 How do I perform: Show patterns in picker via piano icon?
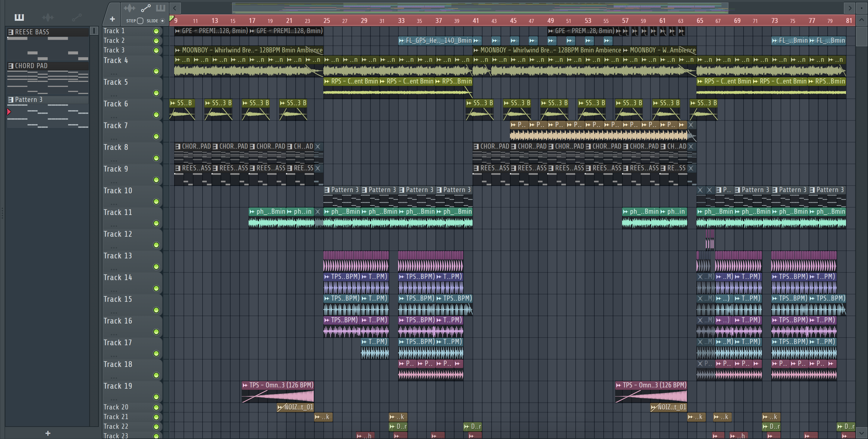pyautogui.click(x=19, y=17)
